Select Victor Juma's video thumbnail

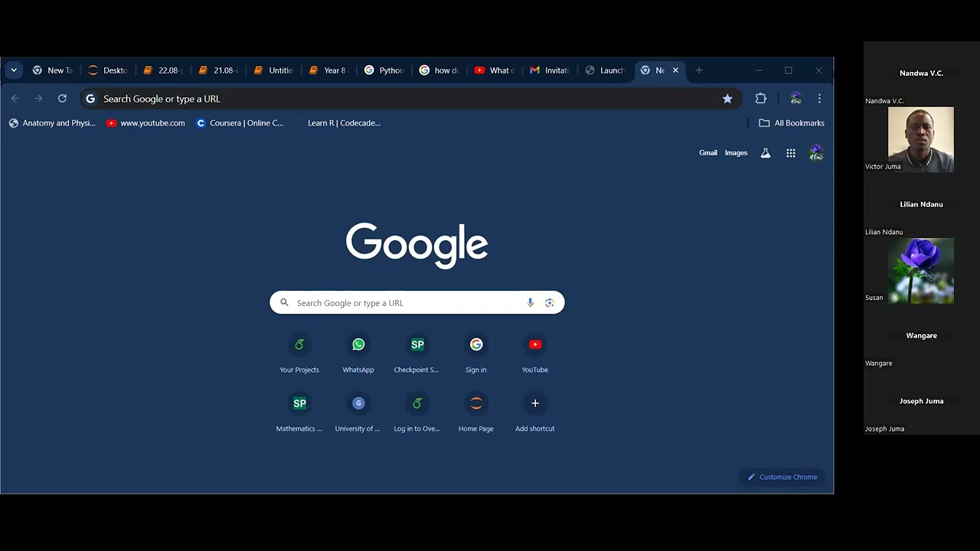point(921,139)
